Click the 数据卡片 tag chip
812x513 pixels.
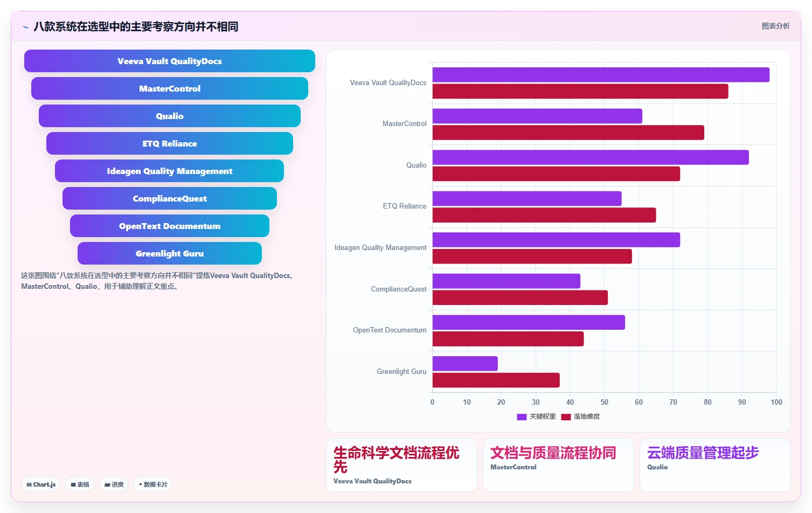[x=153, y=484]
